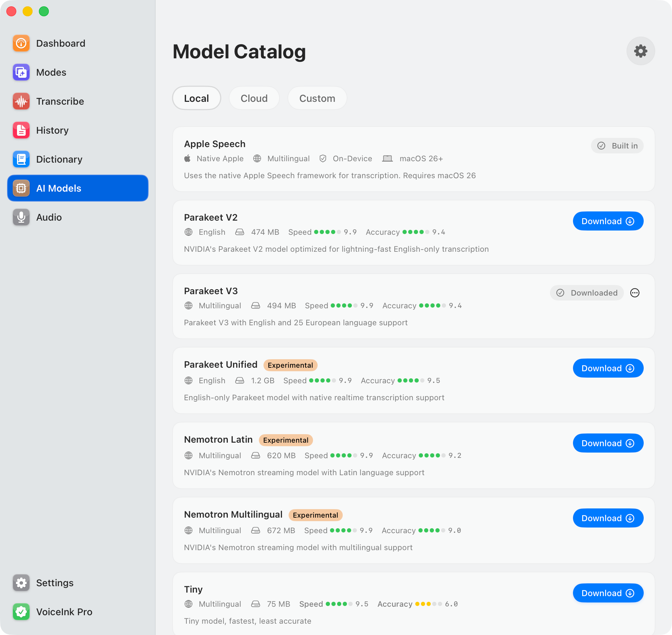Open the Audio microphone icon
This screenshot has height=635, width=672.
click(21, 217)
